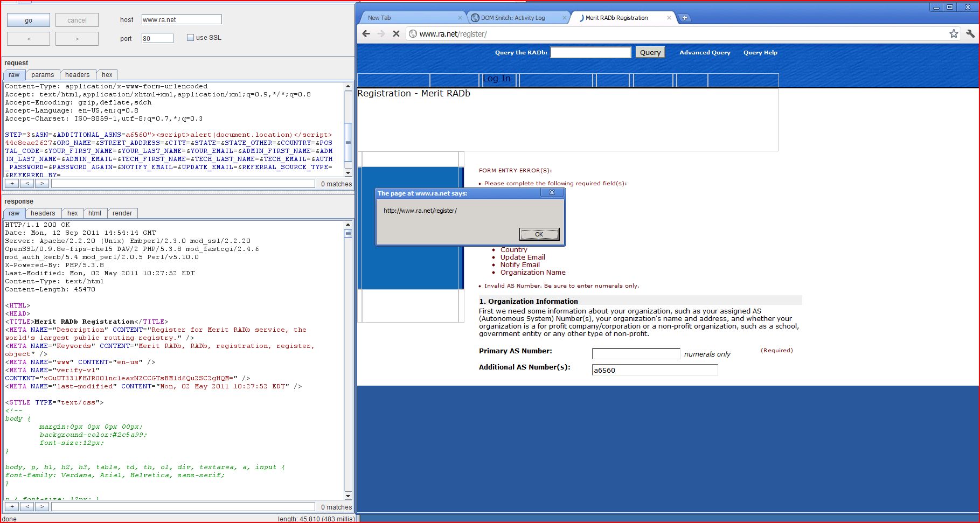Bookmark the page with the star icon
Screen dimensions: 980x523
[x=954, y=33]
